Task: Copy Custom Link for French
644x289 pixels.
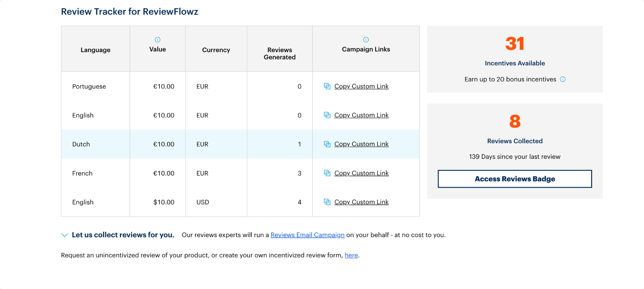Action: [361, 173]
